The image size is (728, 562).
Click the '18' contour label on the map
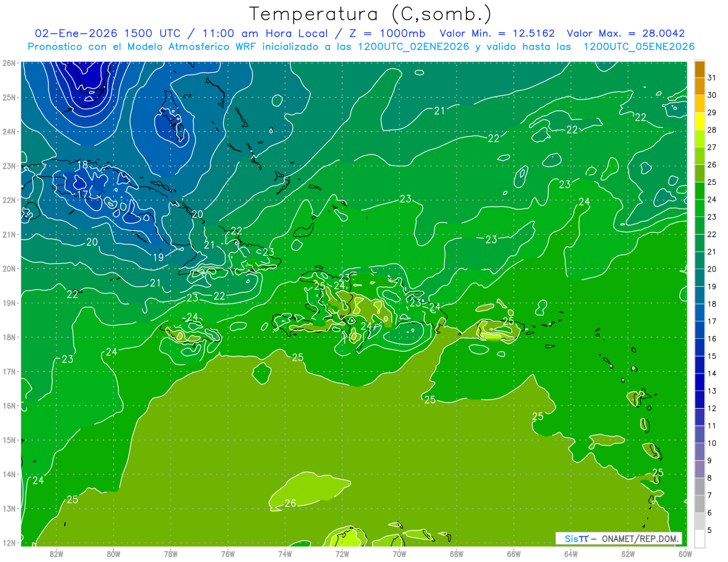click(x=83, y=165)
